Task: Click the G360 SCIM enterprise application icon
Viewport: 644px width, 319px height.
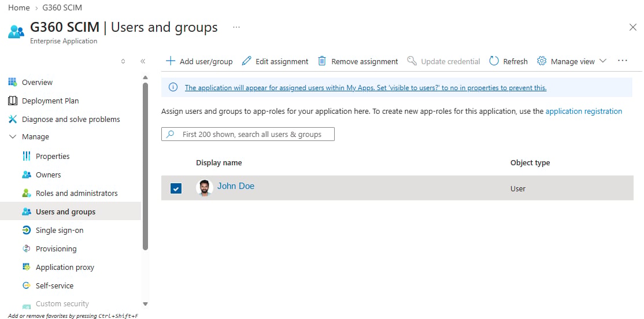Action: [x=16, y=32]
